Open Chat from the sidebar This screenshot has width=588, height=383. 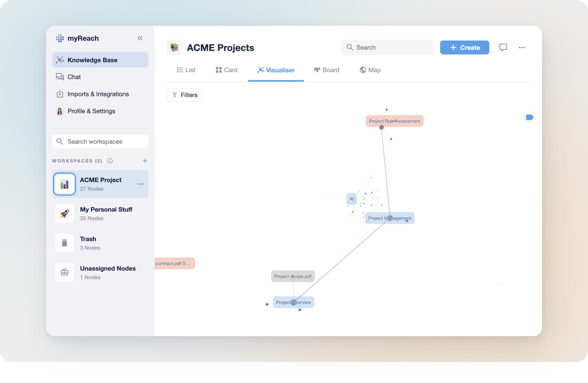pyautogui.click(x=74, y=77)
